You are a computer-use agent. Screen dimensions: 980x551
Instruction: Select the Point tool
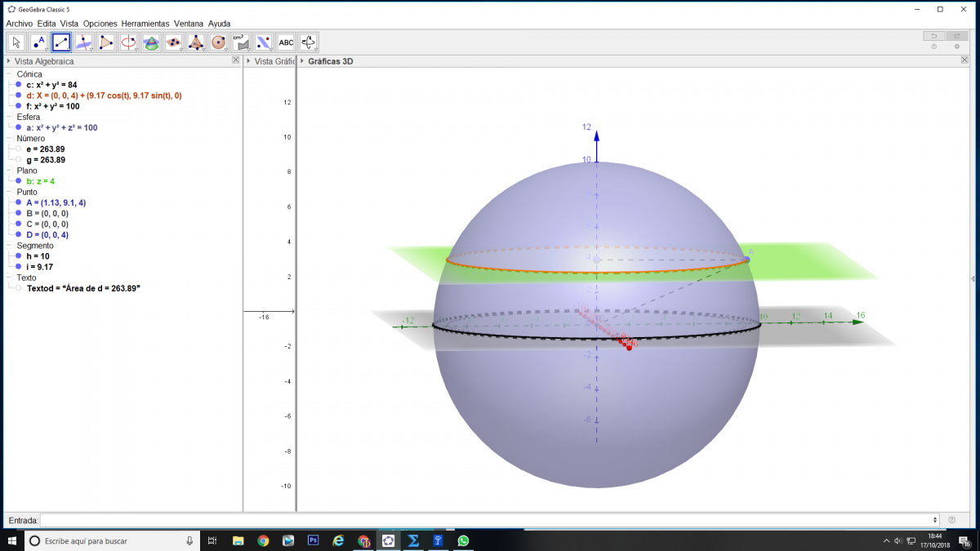pyautogui.click(x=38, y=42)
